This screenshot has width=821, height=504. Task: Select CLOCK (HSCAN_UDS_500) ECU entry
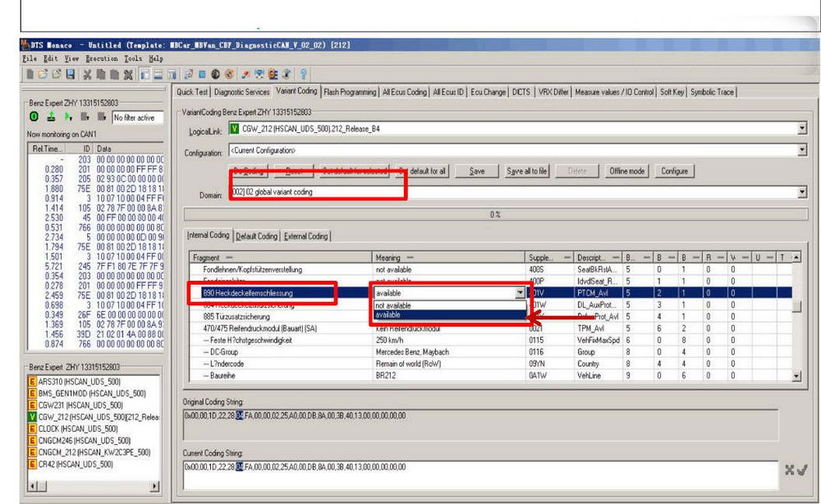pyautogui.click(x=77, y=428)
